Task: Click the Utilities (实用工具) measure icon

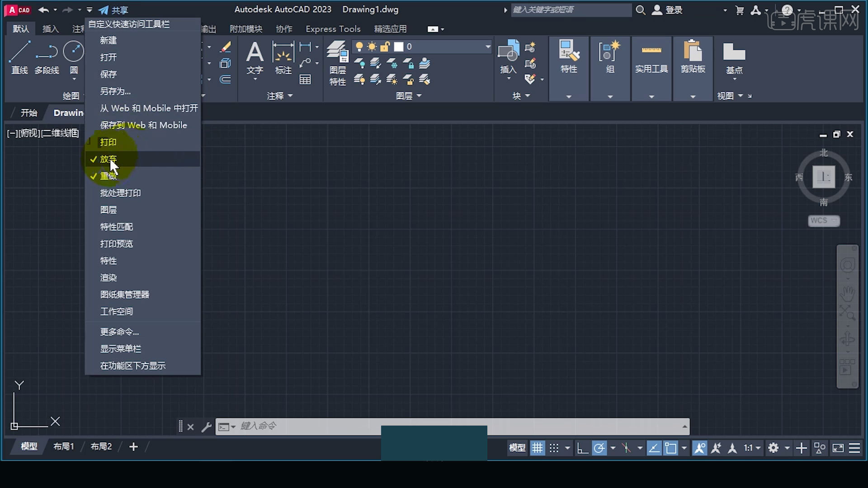Action: pos(651,51)
